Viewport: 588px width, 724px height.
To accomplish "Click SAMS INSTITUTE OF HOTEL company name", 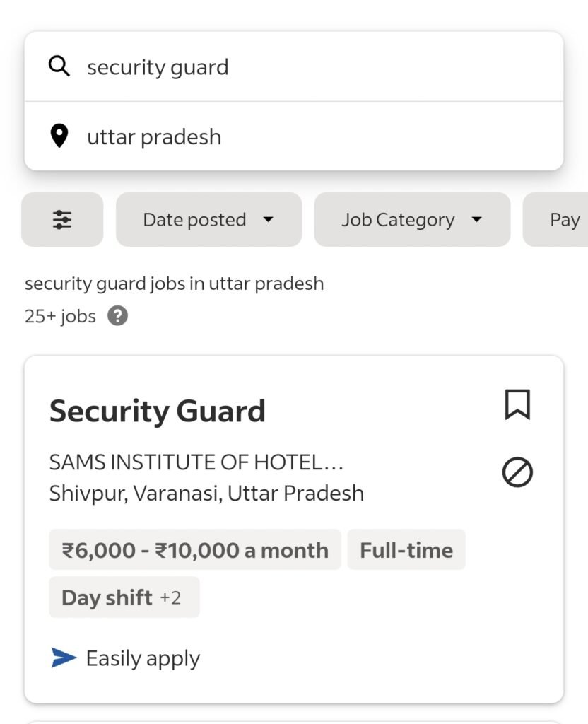I will pyautogui.click(x=196, y=462).
